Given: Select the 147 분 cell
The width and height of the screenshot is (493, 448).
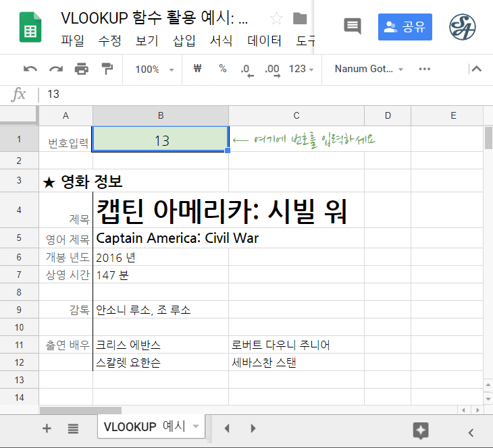Looking at the screenshot, I should click(161, 275).
